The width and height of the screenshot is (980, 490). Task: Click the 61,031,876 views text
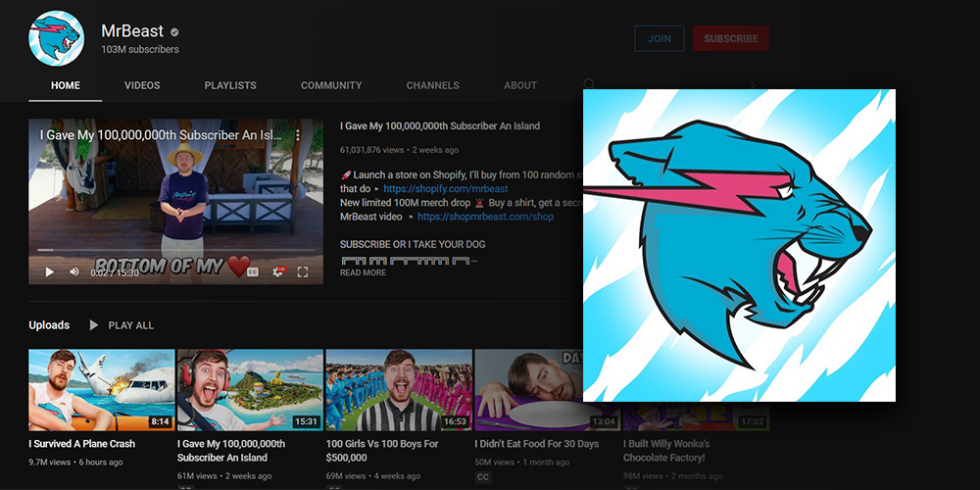click(x=371, y=150)
